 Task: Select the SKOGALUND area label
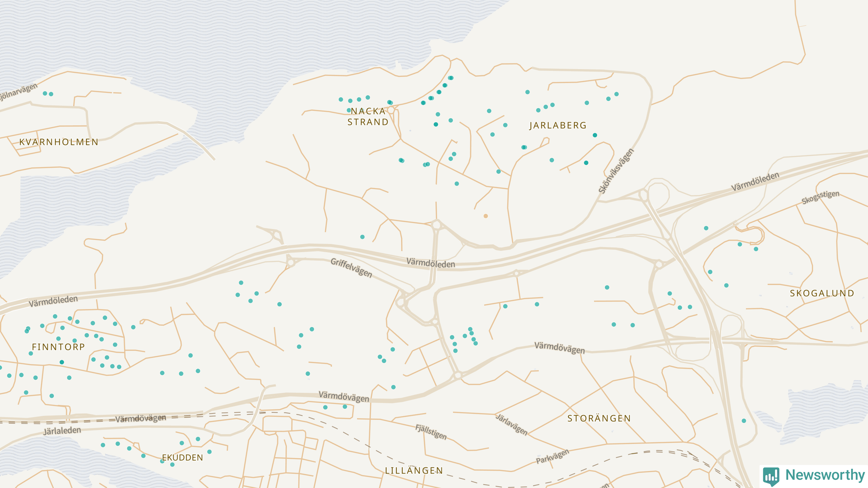pyautogui.click(x=822, y=293)
